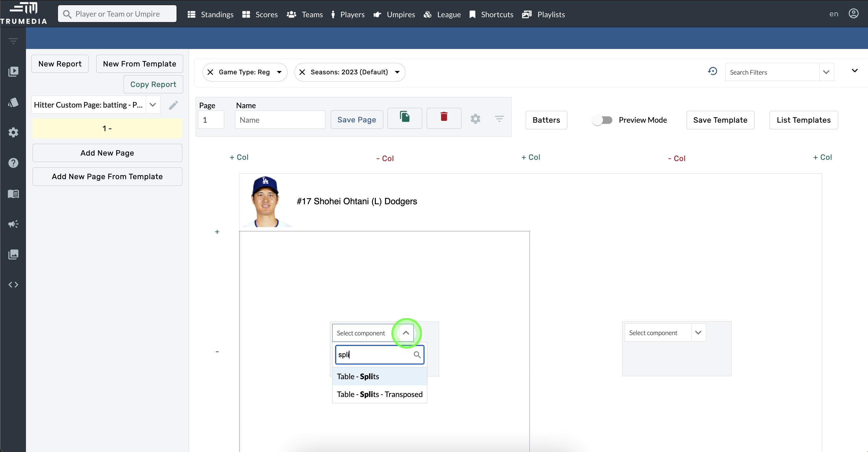Image resolution: width=868 pixels, height=452 pixels.
Task: Click the page Name input field
Action: 280,120
